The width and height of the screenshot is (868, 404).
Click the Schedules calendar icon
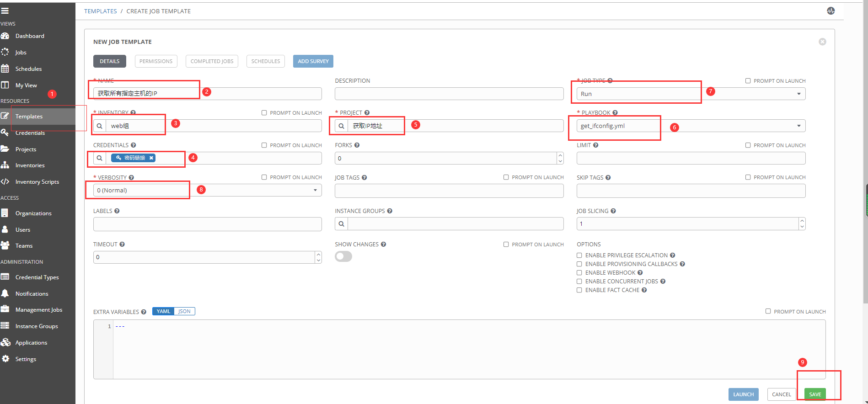coord(5,69)
